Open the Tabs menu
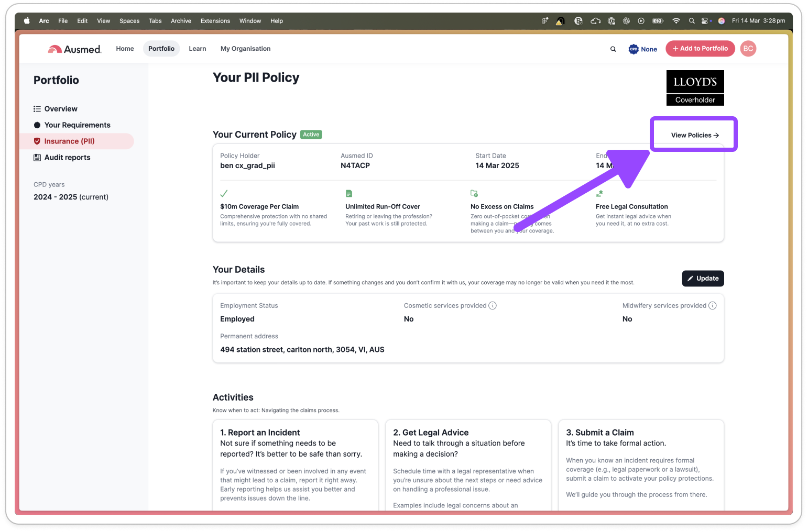The height and width of the screenshot is (532, 808). [155, 21]
